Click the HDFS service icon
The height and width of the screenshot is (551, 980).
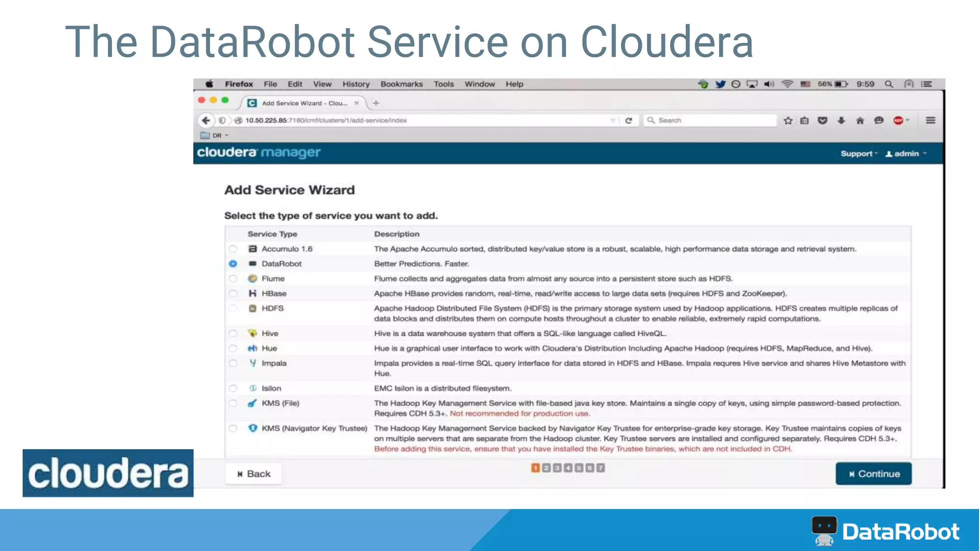click(253, 308)
